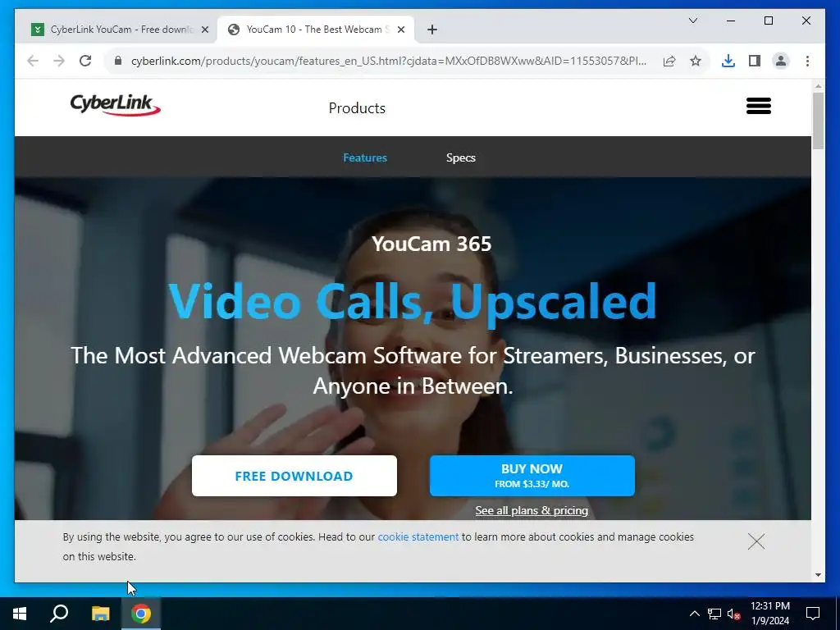This screenshot has width=840, height=630.
Task: Open the CyberLink hamburger menu
Action: pos(759,106)
